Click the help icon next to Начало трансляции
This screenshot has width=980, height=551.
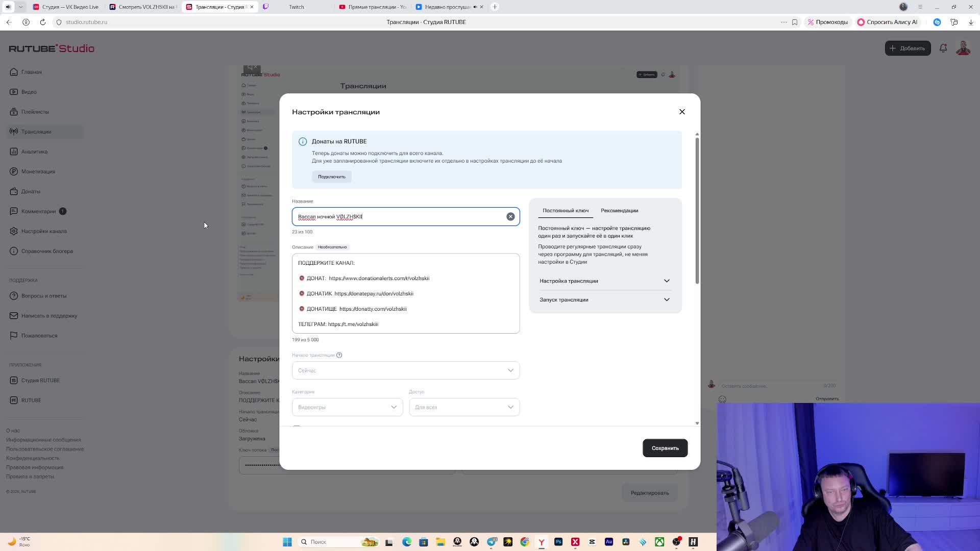click(x=339, y=355)
